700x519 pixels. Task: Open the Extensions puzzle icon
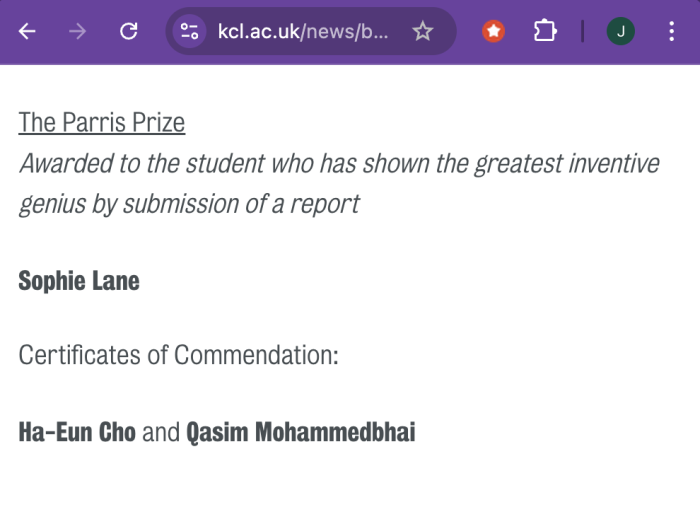545,31
